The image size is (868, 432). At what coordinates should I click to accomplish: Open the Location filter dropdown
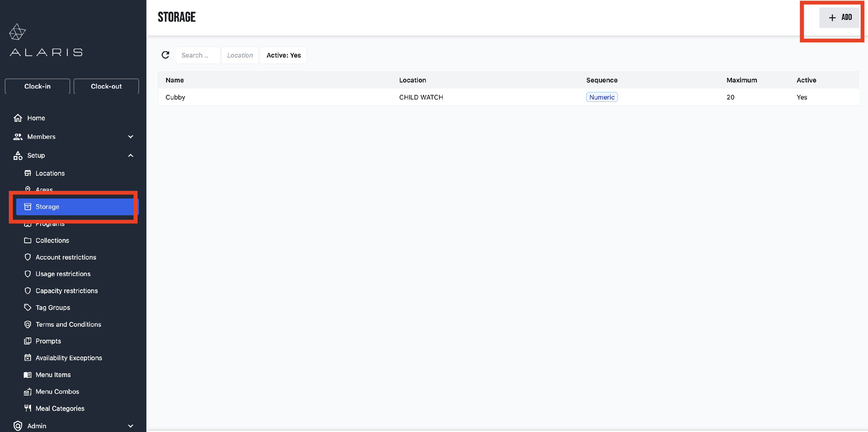point(240,55)
